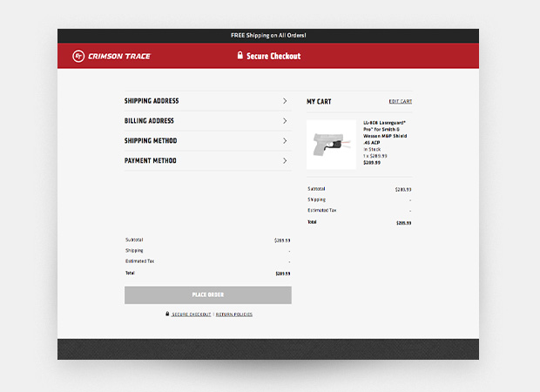Click the Crimson Trace logo emblem
Image resolution: width=540 pixels, height=392 pixels.
78,56
